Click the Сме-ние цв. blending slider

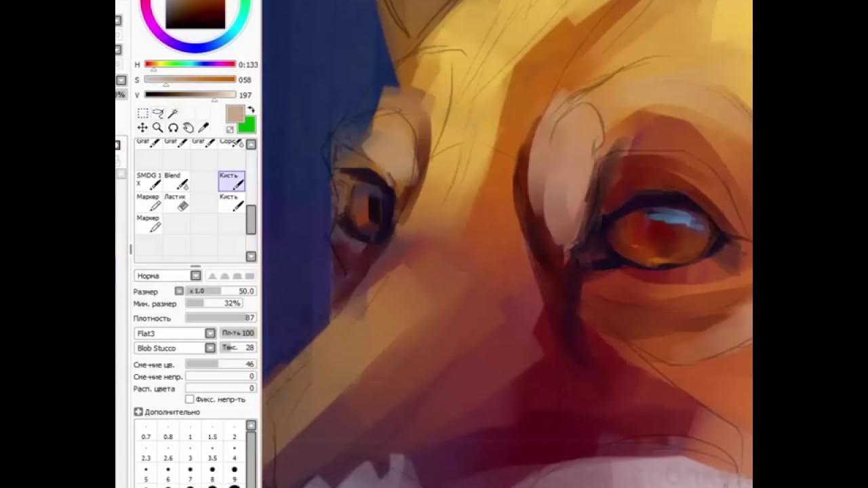(x=221, y=364)
